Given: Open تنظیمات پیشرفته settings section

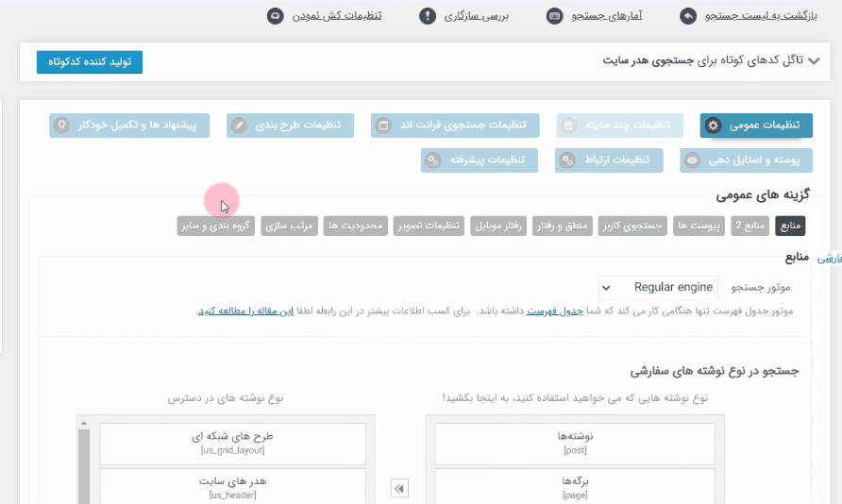Looking at the screenshot, I should pyautogui.click(x=479, y=160).
